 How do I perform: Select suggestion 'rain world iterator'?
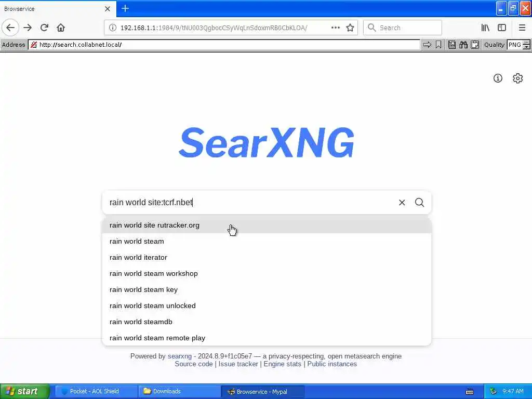267,258
